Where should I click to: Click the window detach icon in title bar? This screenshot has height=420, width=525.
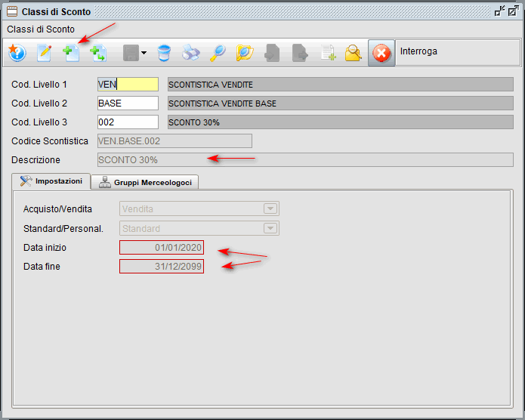tap(500, 11)
